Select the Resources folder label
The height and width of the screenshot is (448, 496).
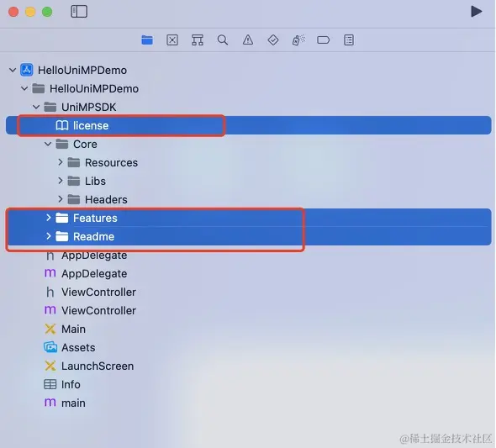(111, 162)
